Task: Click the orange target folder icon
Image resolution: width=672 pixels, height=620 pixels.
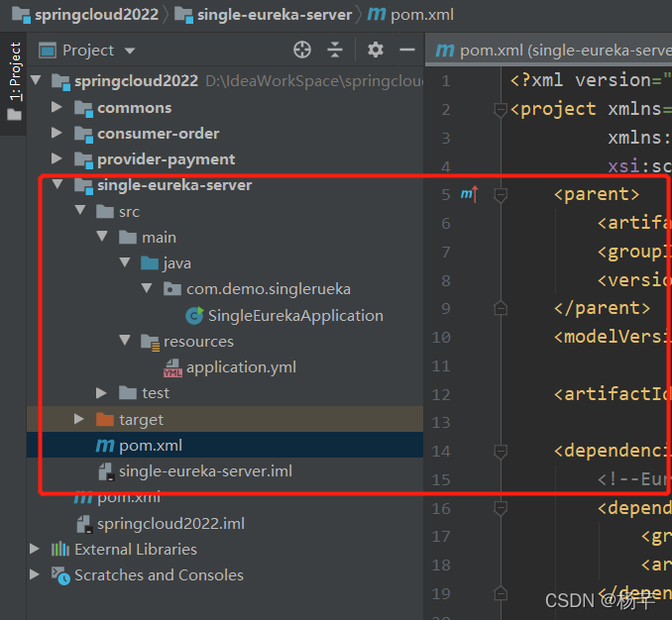Action: click(105, 419)
